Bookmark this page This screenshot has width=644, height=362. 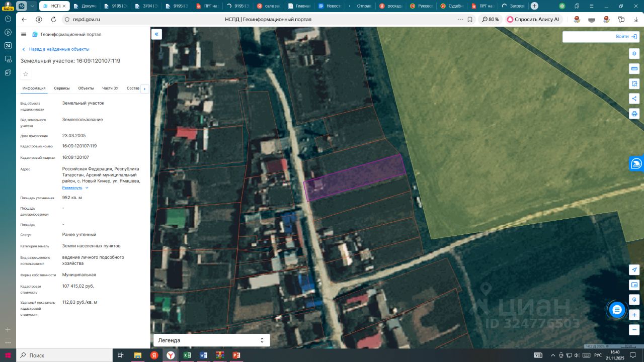[x=470, y=20]
